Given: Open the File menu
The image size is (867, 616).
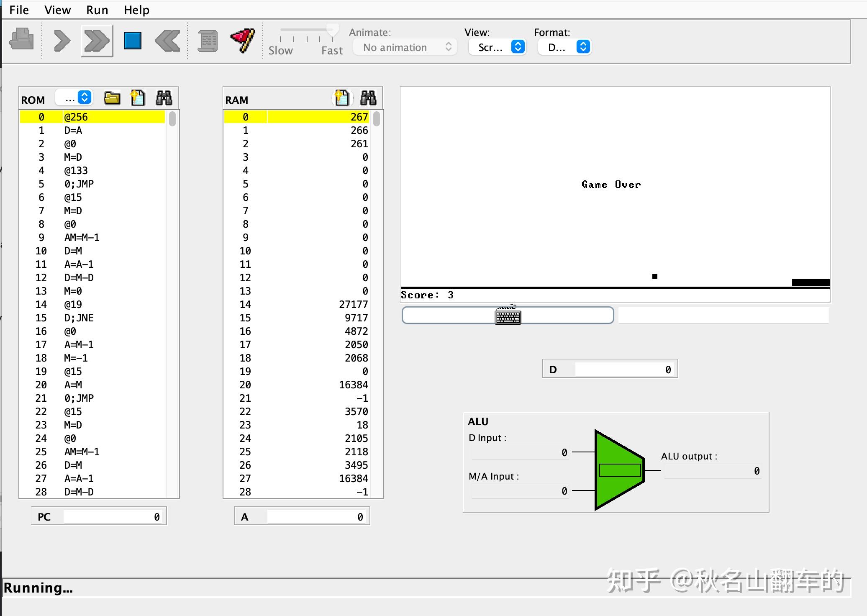Looking at the screenshot, I should (18, 10).
